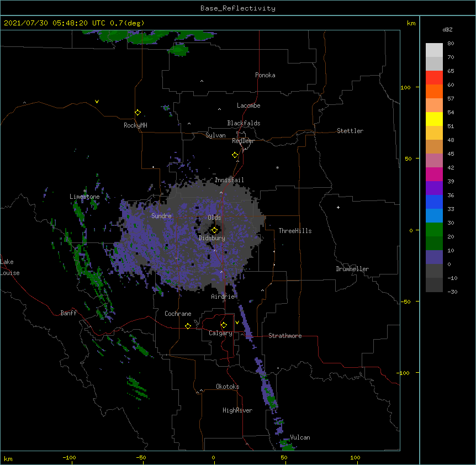The height and width of the screenshot is (465, 476).
Task: Click the white caret marker west of Lacombe
Action: pos(219,109)
